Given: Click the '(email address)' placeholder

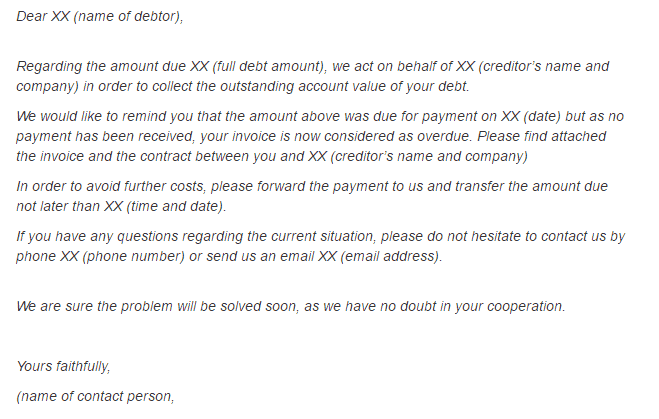Looking at the screenshot, I should pos(391,256).
